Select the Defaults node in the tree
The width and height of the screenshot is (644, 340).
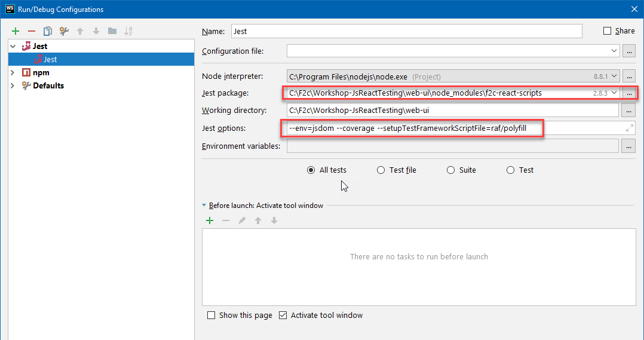tap(48, 86)
